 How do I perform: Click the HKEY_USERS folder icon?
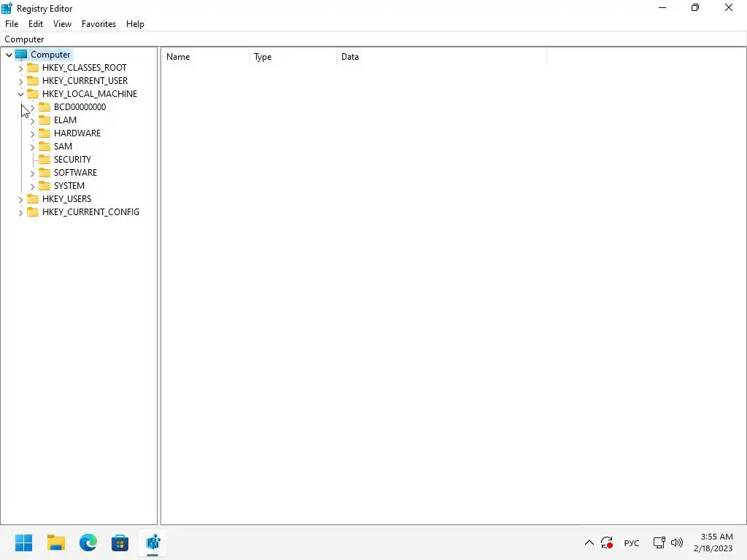coord(32,198)
